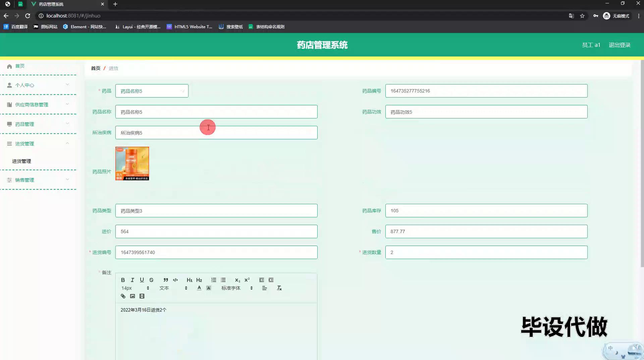Image resolution: width=644 pixels, height=360 pixels.
Task: Click 首页 in the breadcrumb
Action: (96, 68)
